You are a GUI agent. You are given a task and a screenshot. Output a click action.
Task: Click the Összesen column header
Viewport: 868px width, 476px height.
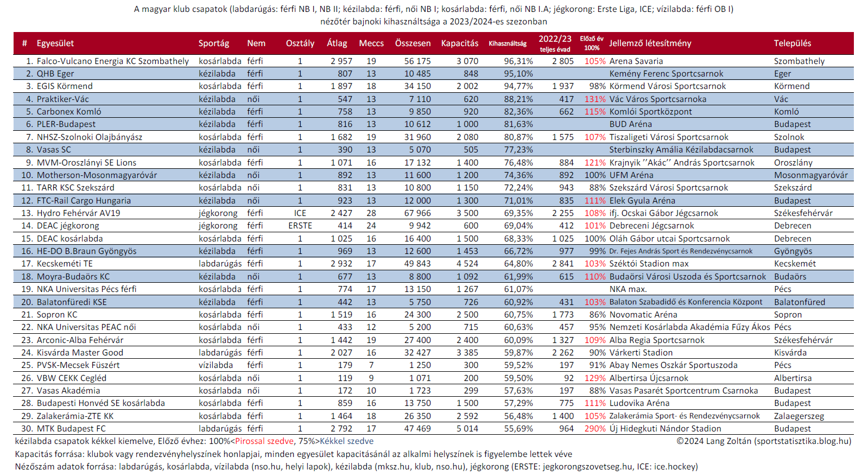413,43
